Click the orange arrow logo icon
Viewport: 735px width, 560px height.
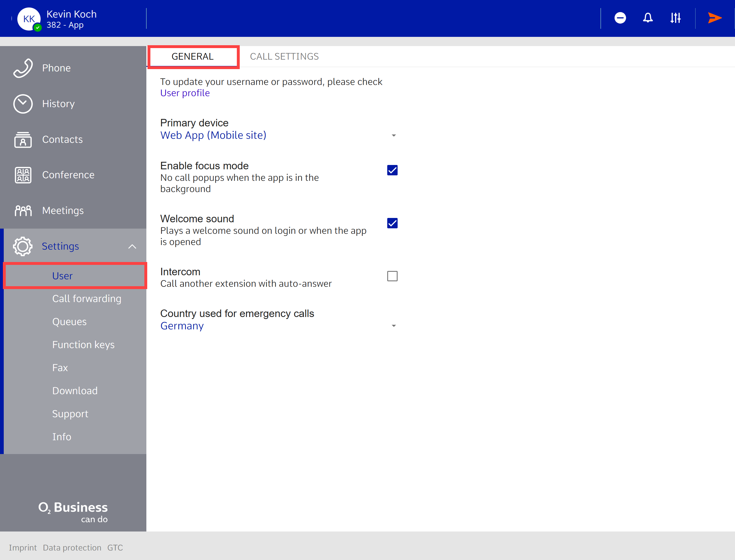[x=715, y=18]
